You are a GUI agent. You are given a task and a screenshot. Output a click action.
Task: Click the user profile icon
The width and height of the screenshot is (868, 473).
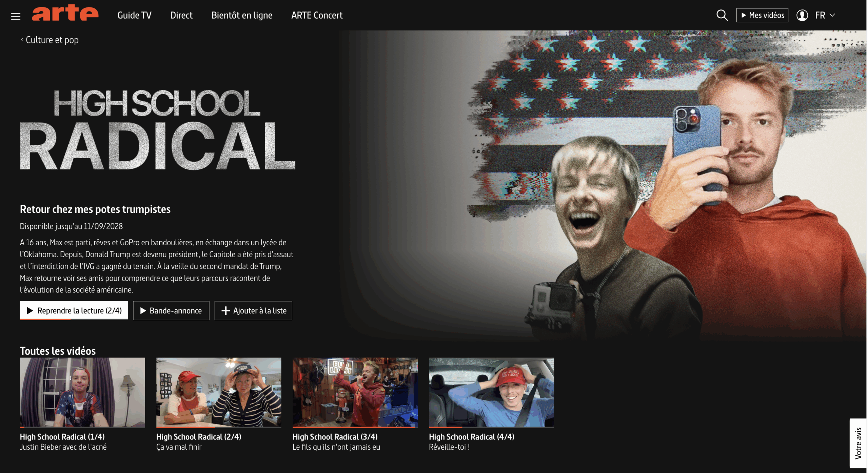802,15
